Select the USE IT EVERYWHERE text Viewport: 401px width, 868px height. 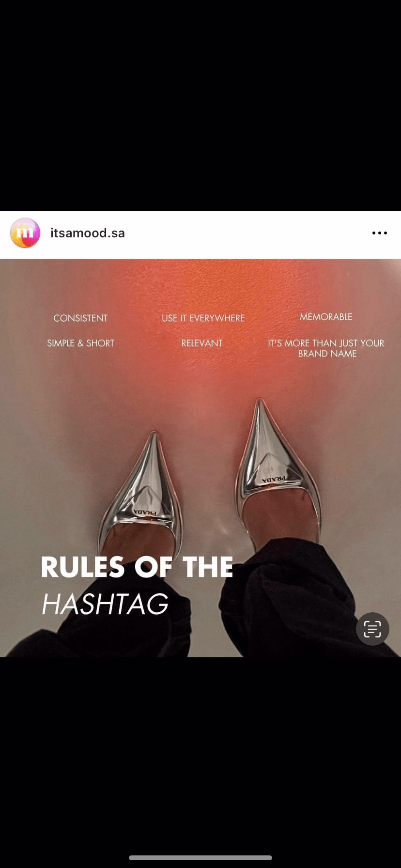pyautogui.click(x=203, y=318)
